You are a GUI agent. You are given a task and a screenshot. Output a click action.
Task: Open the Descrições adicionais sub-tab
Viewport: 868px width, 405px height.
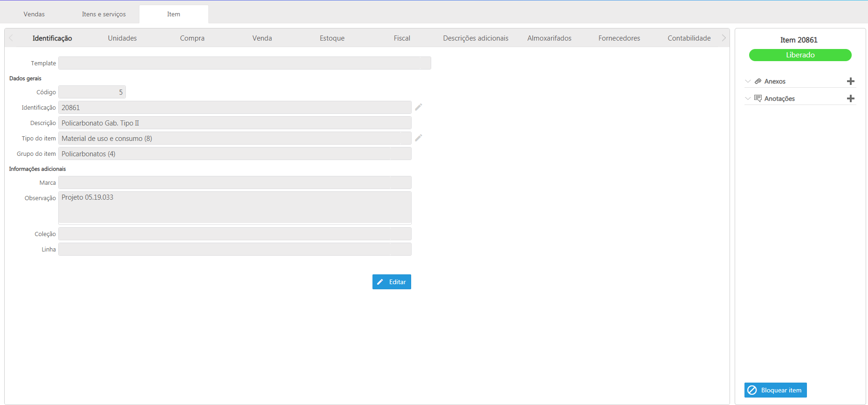476,38
